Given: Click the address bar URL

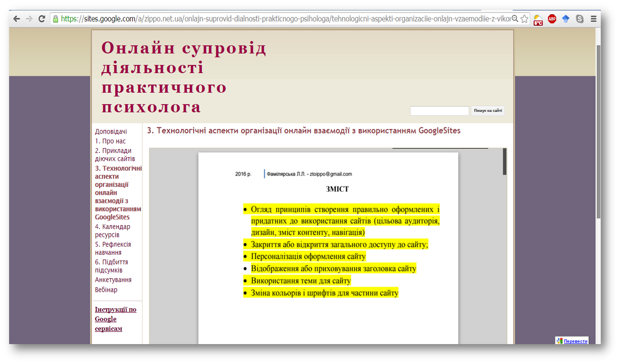Looking at the screenshot, I should [285, 19].
